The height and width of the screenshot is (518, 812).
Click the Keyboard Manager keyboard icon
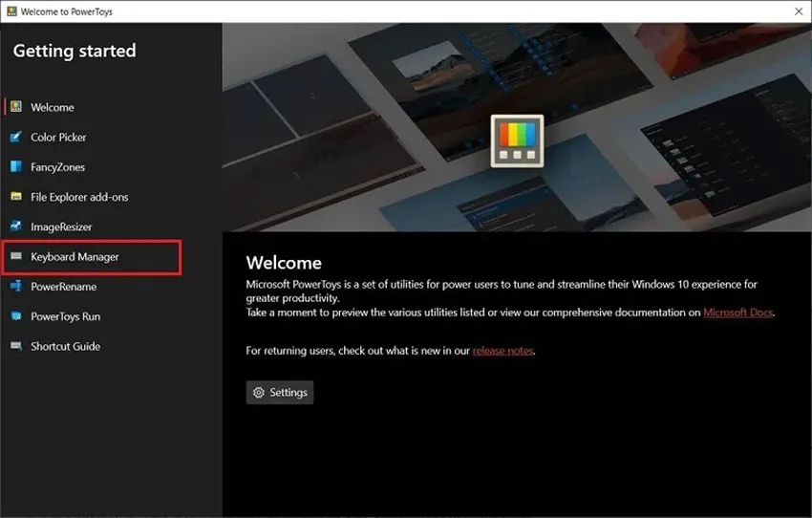click(x=16, y=256)
